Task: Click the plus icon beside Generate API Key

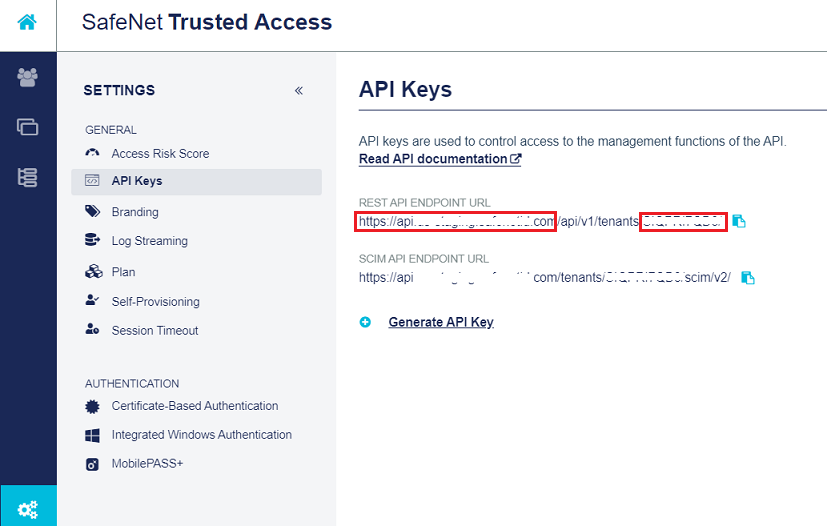Action: click(365, 322)
